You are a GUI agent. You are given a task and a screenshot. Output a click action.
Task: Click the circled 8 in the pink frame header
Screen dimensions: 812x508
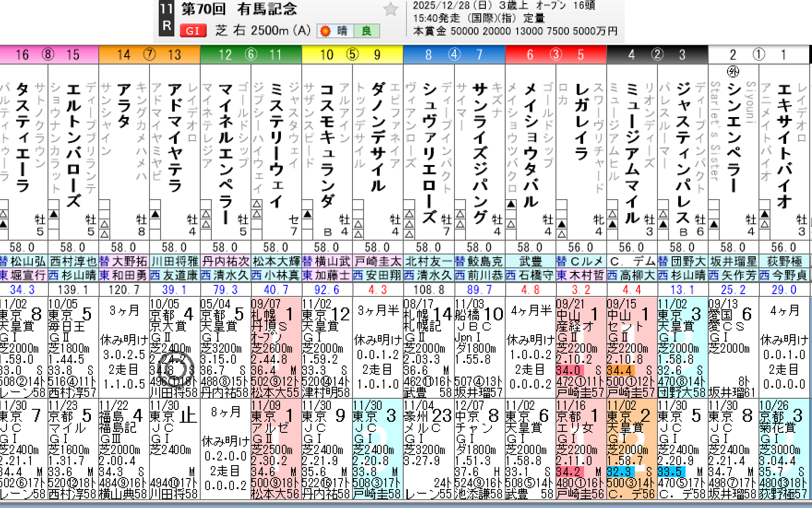coord(48,55)
